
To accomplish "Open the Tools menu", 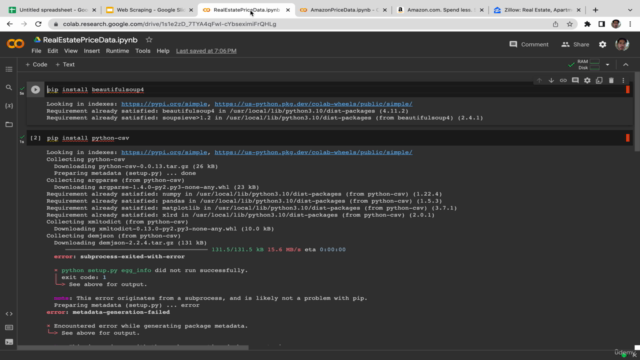I will point(143,51).
